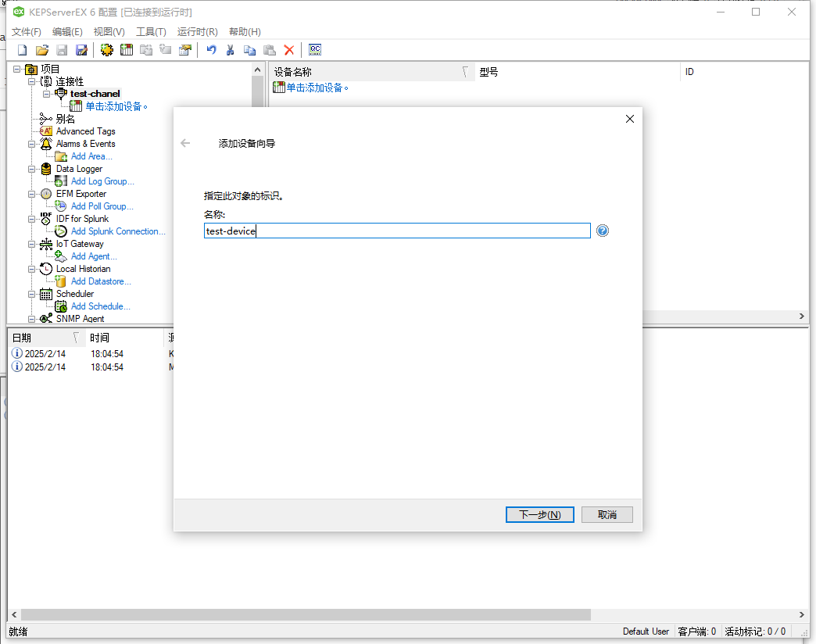Click the New Device toolbar icon
Screen dimensions: 816x644
click(127, 50)
